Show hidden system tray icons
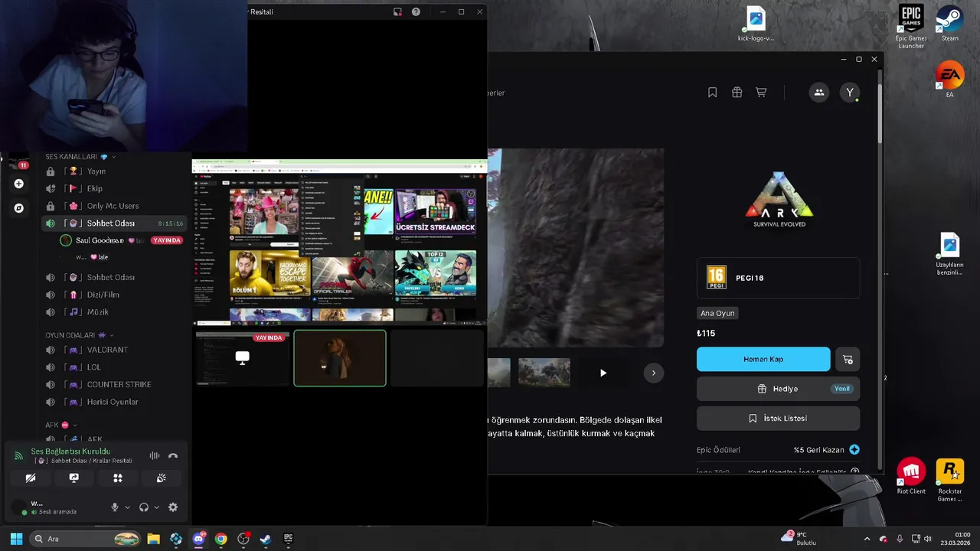The width and height of the screenshot is (980, 551). coord(867,539)
